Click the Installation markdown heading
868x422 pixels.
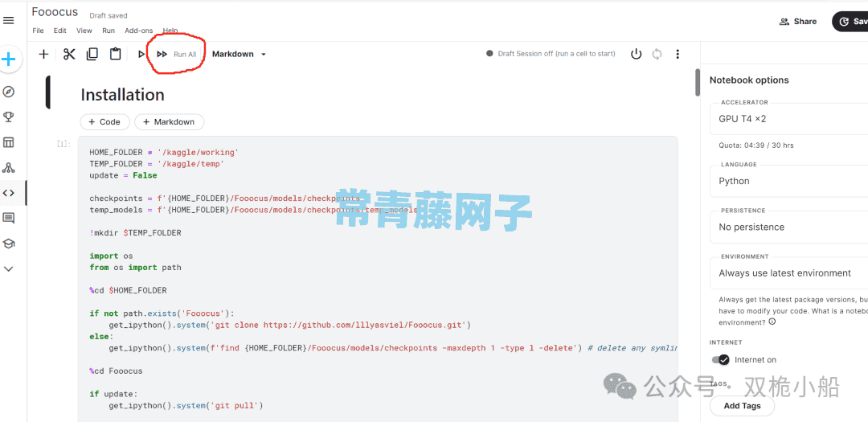coord(122,95)
